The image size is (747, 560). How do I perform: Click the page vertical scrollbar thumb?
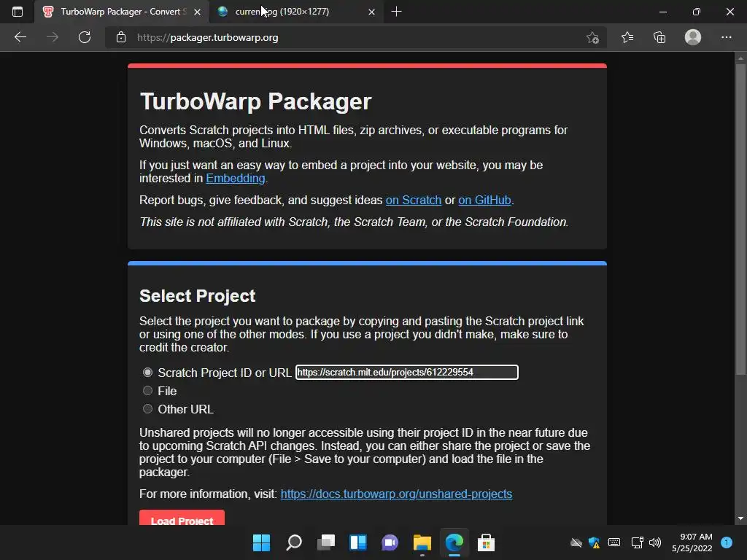[x=740, y=219]
